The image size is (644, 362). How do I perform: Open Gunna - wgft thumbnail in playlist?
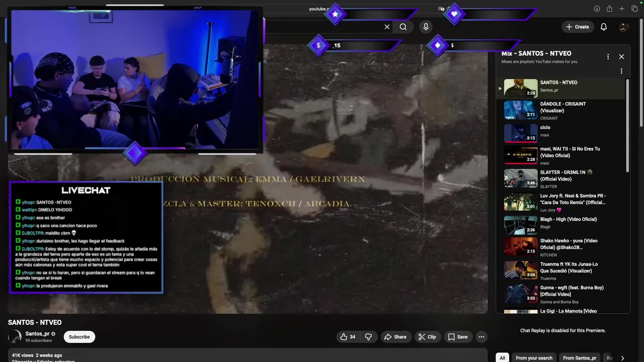[x=521, y=294]
